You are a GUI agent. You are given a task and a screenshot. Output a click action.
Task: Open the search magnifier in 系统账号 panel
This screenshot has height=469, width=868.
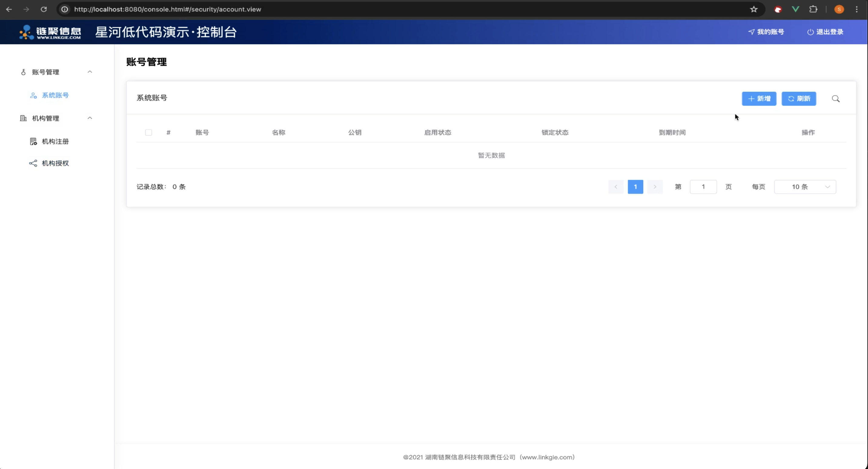pos(836,99)
